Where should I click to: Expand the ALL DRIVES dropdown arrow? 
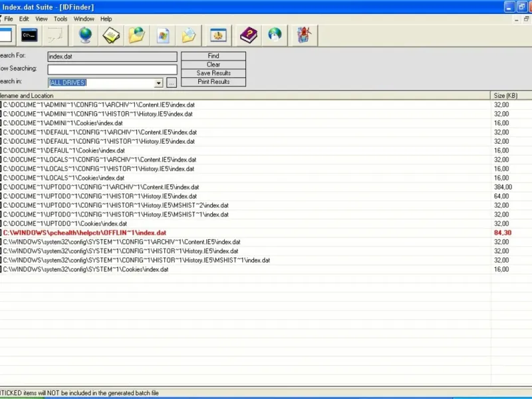pos(158,82)
